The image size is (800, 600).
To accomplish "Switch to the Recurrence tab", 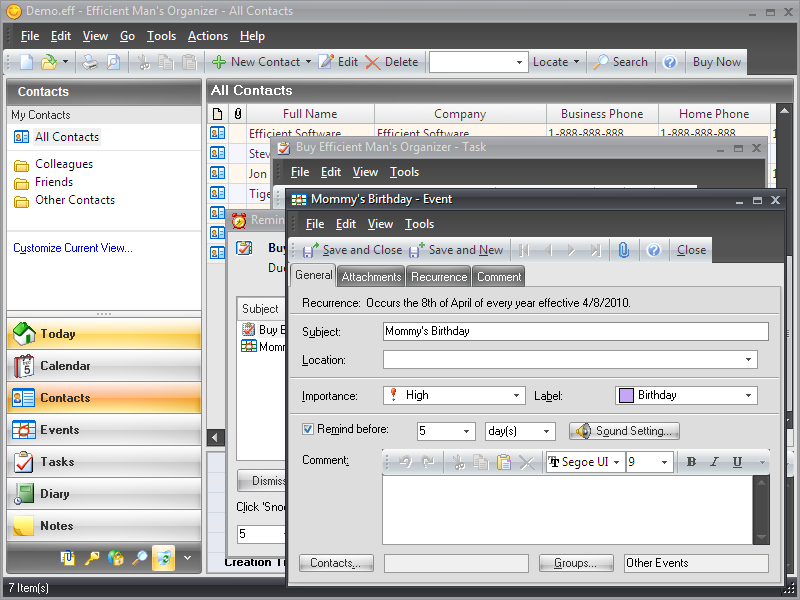I will coord(438,277).
